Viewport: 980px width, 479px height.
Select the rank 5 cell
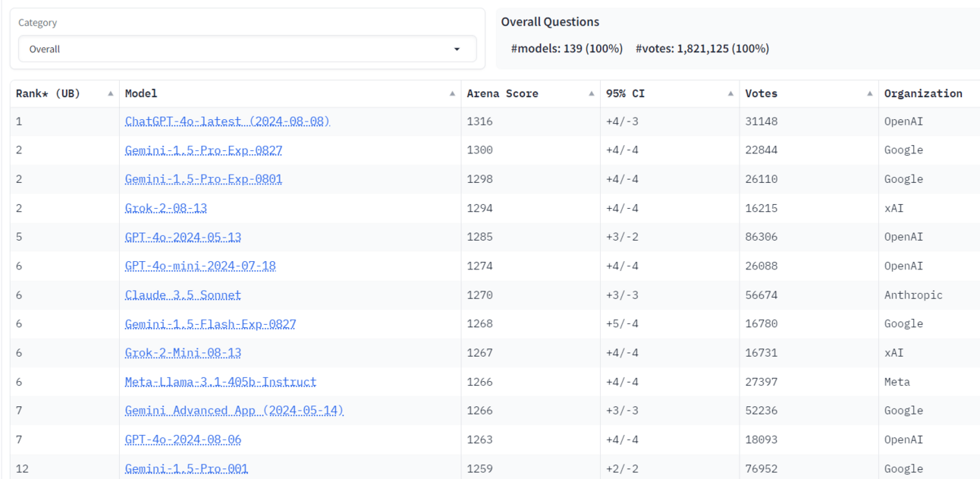click(x=64, y=237)
